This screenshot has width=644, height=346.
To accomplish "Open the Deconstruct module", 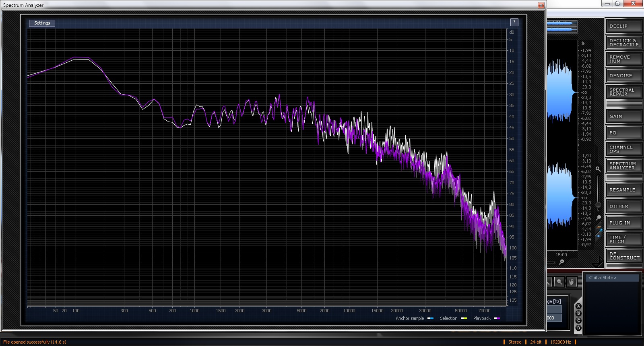I will (x=624, y=256).
